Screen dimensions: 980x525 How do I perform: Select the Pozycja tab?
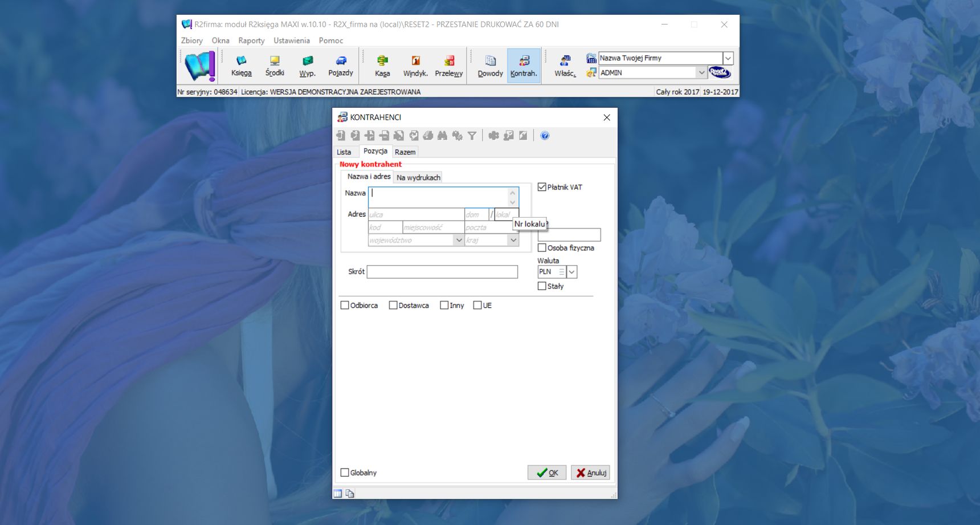click(375, 151)
